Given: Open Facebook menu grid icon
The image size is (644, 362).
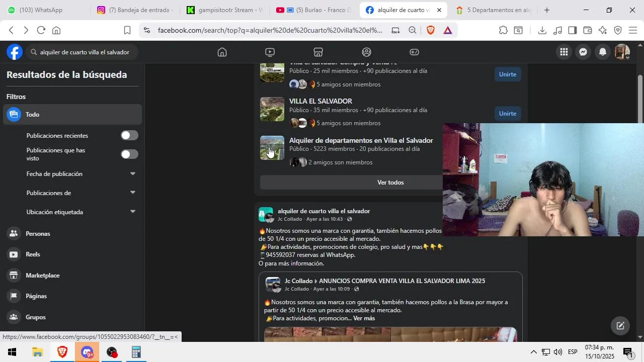Looking at the screenshot, I should click(564, 52).
